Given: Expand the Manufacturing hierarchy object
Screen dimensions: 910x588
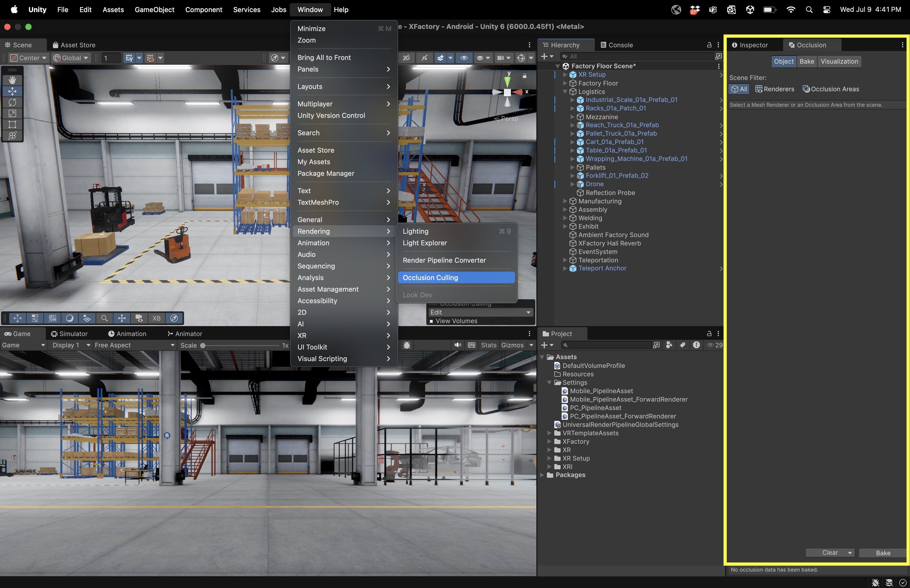Looking at the screenshot, I should pyautogui.click(x=565, y=201).
